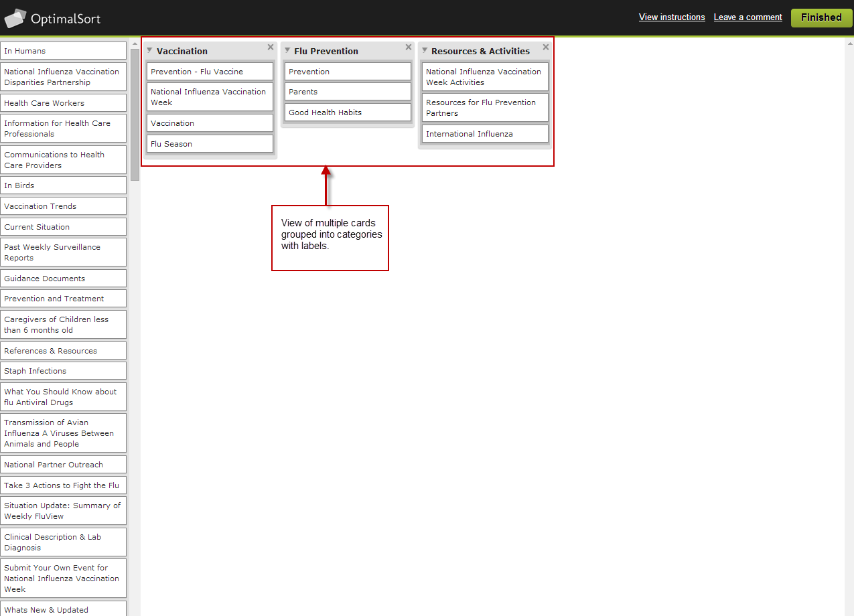Select the Vaccination card inside Vaccination group
The height and width of the screenshot is (616, 854).
pos(210,123)
